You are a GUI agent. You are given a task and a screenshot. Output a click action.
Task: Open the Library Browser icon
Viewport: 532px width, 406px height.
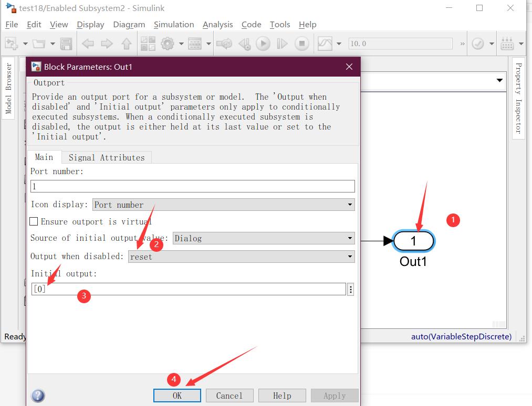pyautogui.click(x=148, y=44)
